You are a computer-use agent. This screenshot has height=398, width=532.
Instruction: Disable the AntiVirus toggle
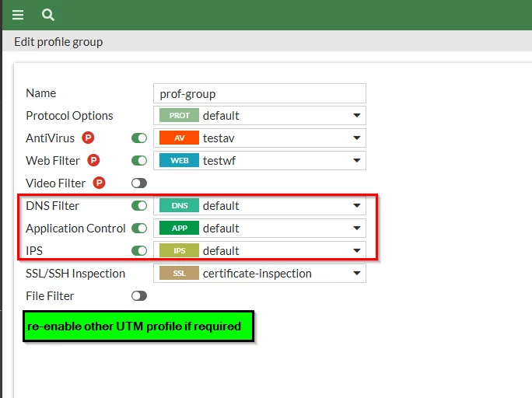[139, 138]
